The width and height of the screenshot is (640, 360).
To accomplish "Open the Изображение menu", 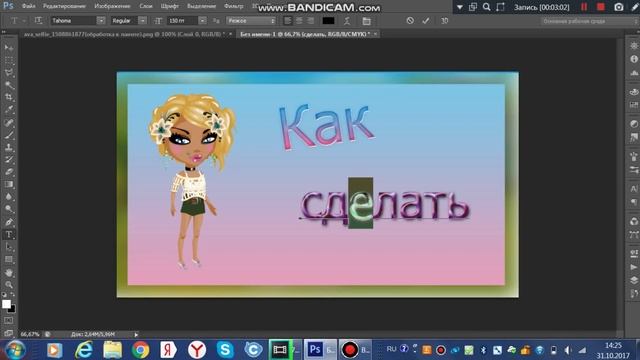I will tap(112, 6).
